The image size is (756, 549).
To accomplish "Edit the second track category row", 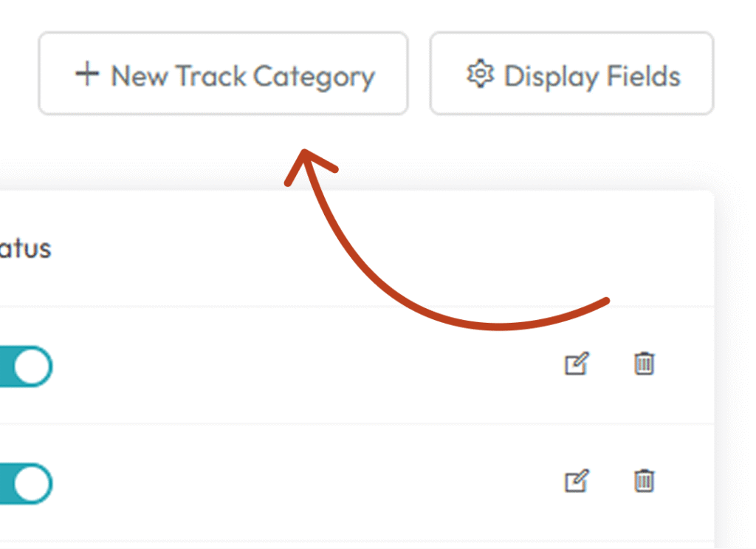I will click(577, 481).
